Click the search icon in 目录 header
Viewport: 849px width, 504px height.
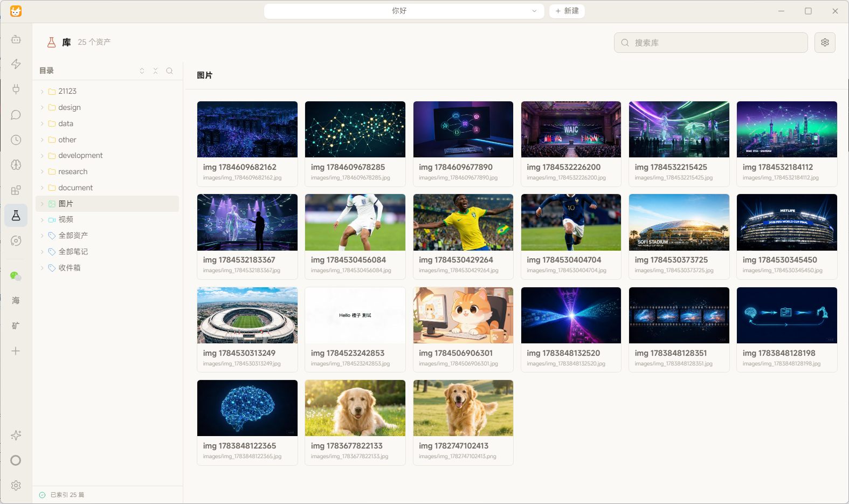169,71
